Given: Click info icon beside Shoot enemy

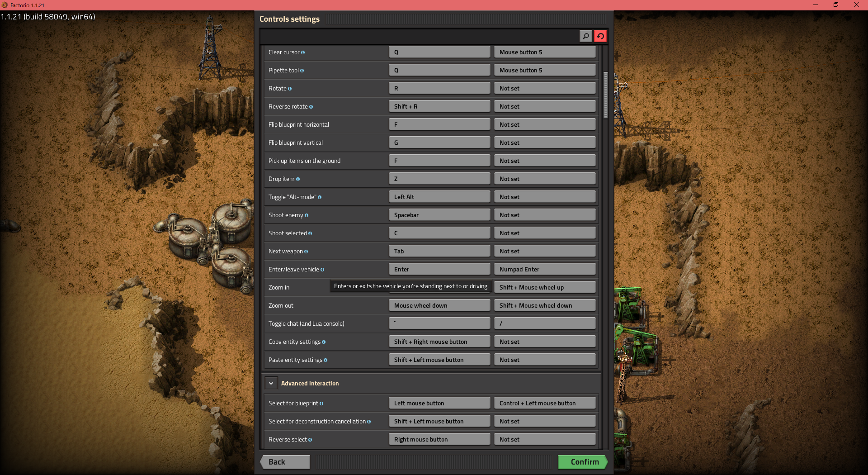Looking at the screenshot, I should click(x=307, y=215).
